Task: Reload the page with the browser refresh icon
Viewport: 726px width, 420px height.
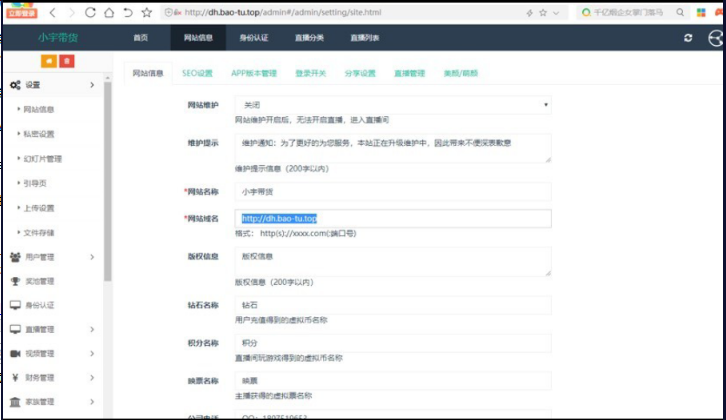Action: tap(91, 13)
